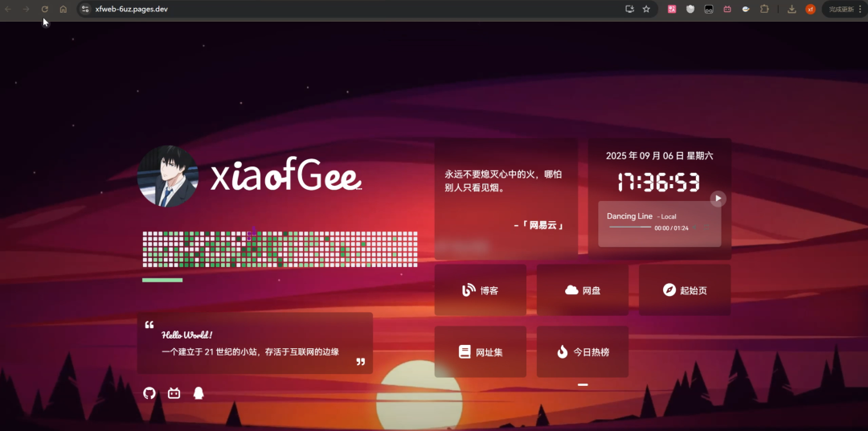This screenshot has width=868, height=431.
Task: Open the 网址集 link collection card
Action: tap(481, 351)
